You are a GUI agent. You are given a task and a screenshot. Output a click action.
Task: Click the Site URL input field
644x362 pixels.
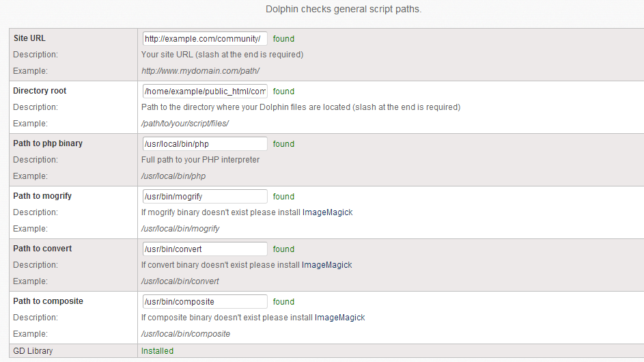pos(205,39)
